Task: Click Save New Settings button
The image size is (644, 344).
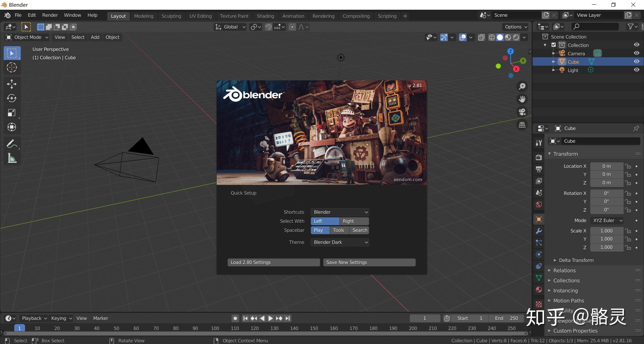Action: point(369,262)
